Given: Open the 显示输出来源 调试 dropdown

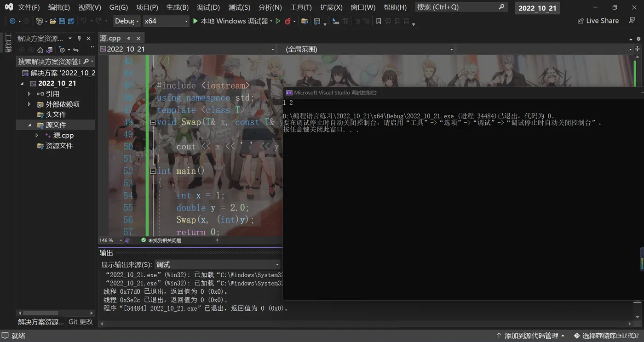Looking at the screenshot, I should click(218, 265).
